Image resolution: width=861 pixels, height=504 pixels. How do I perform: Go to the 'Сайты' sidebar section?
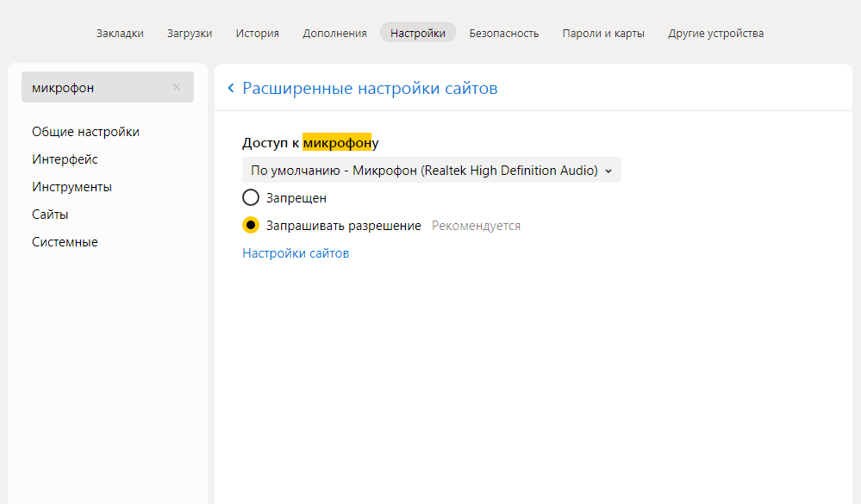click(50, 215)
